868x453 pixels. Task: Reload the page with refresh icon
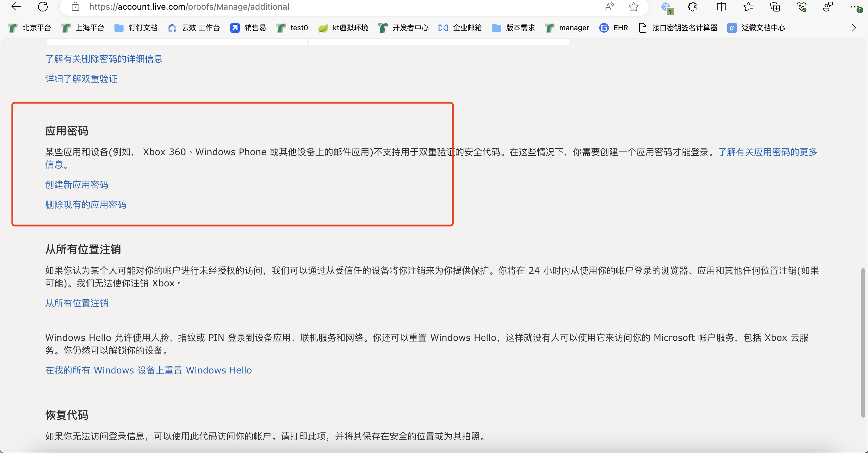click(43, 6)
